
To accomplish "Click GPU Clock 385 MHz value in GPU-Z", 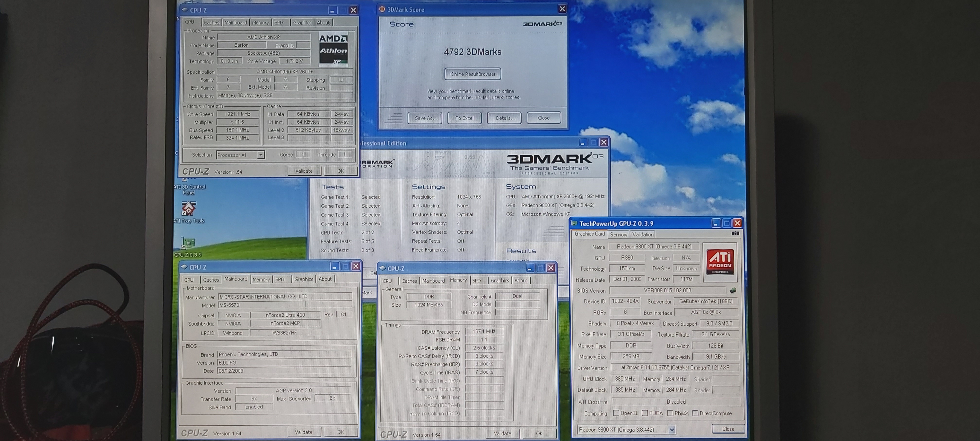I will 625,379.
